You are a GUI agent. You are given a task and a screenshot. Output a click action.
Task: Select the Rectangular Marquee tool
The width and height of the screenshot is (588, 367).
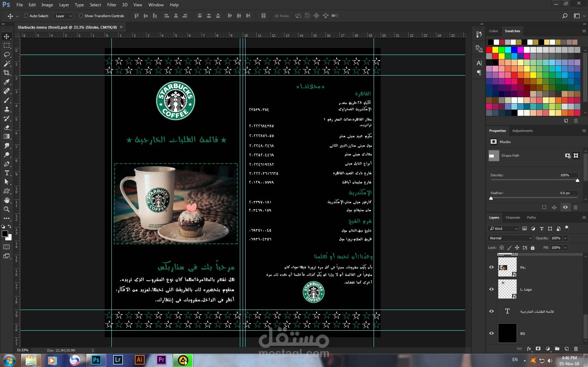7,45
